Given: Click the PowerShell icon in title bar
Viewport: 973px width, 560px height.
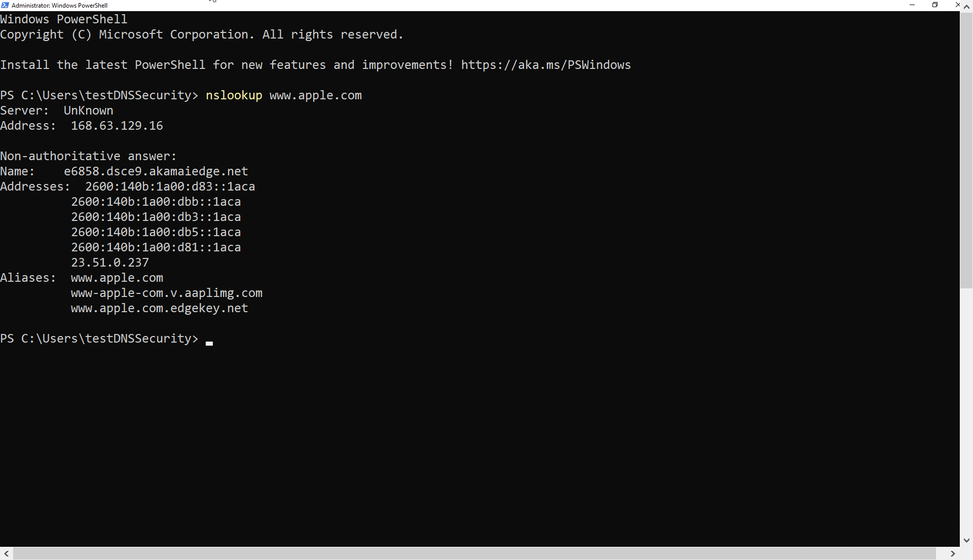Looking at the screenshot, I should pyautogui.click(x=5, y=5).
